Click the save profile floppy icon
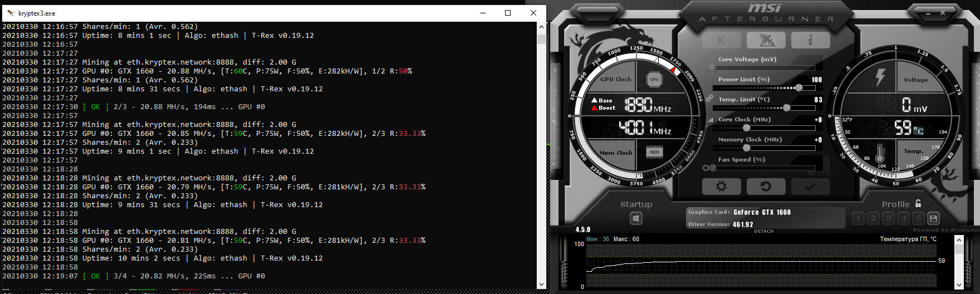This screenshot has height=294, width=980. click(934, 218)
